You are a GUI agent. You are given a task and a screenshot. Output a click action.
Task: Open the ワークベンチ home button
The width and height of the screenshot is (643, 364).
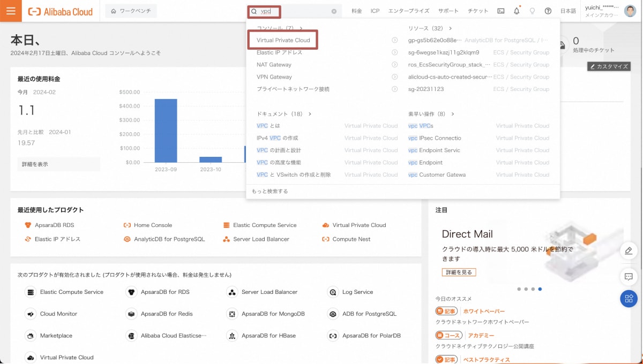tap(131, 11)
